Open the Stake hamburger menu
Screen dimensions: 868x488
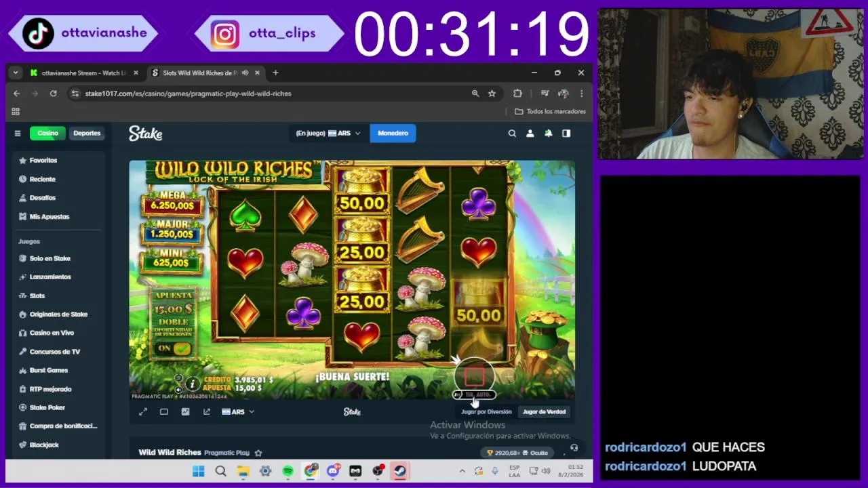18,134
